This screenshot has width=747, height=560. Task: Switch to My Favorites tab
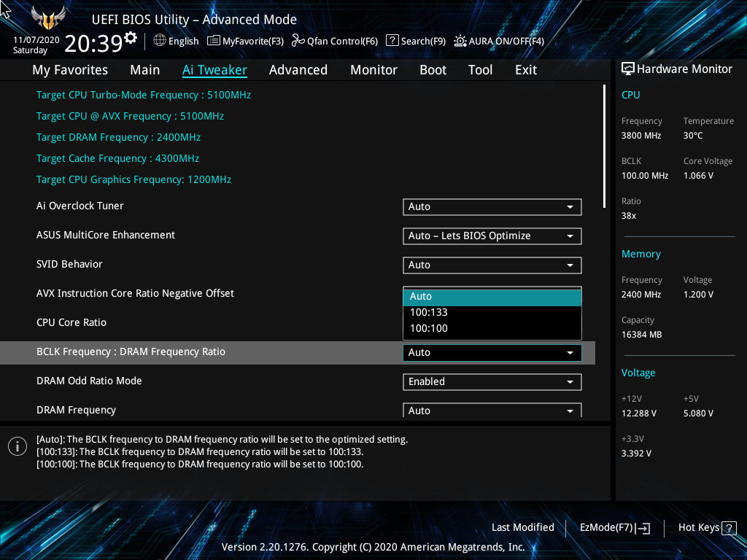click(x=70, y=70)
